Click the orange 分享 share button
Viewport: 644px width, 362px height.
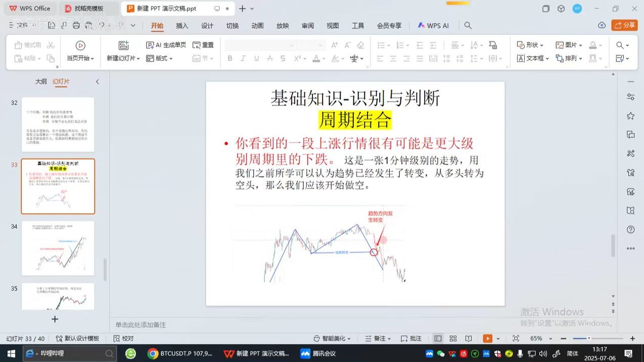coord(624,25)
